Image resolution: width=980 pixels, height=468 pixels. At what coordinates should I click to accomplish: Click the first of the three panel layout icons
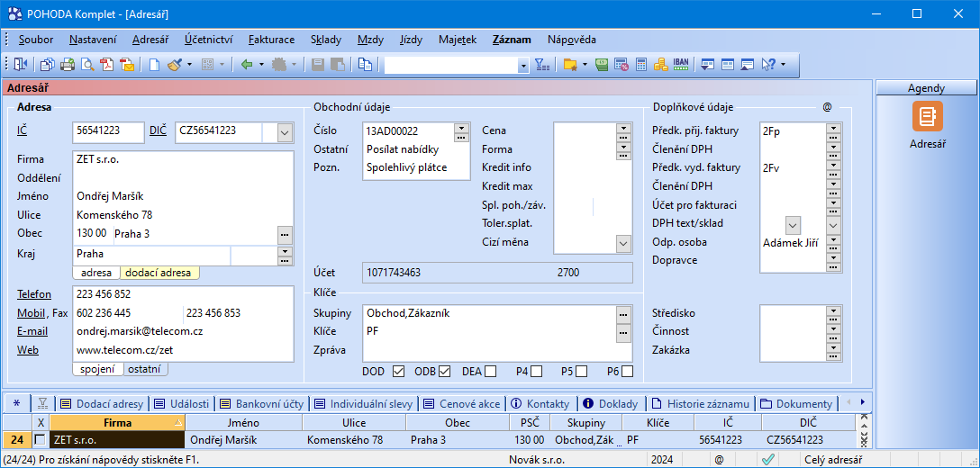(707, 64)
